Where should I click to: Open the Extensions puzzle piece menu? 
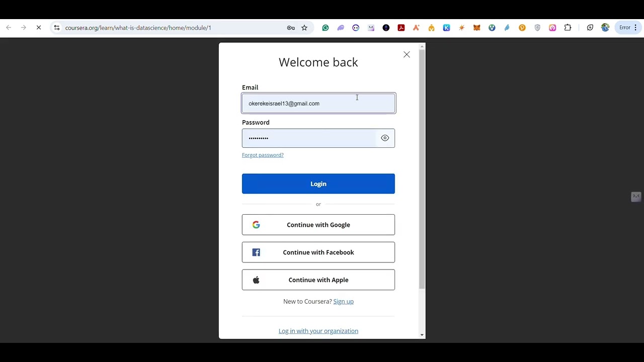coord(568,28)
